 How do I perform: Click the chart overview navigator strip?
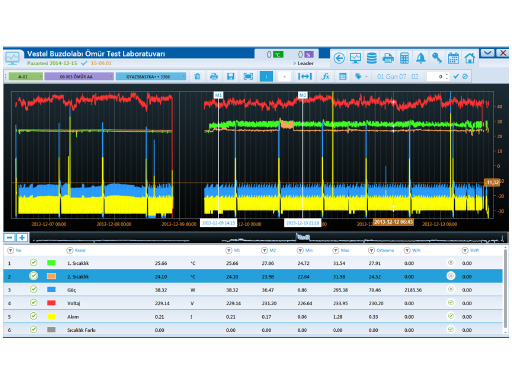(x=268, y=238)
